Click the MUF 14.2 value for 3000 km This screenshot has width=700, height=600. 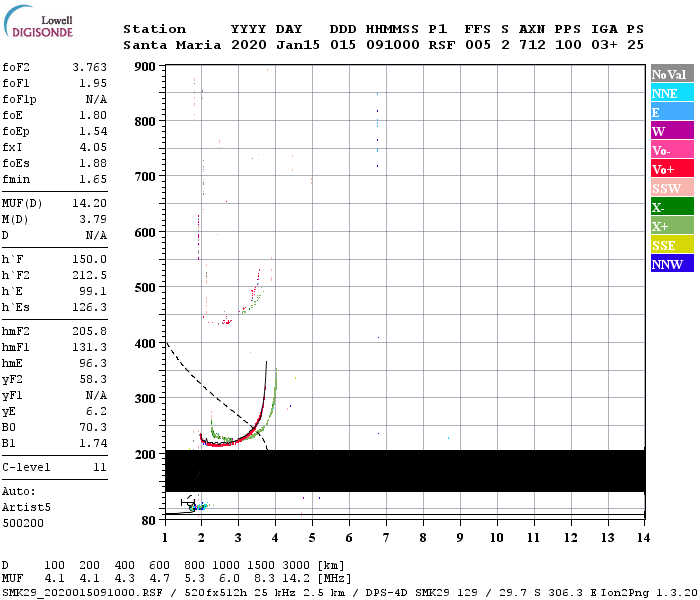pyautogui.click(x=296, y=579)
